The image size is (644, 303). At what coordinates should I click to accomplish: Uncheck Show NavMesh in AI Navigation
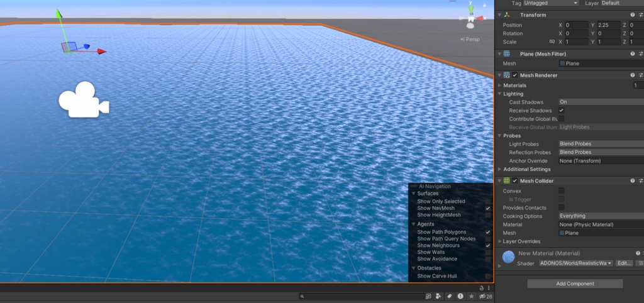[x=488, y=208]
